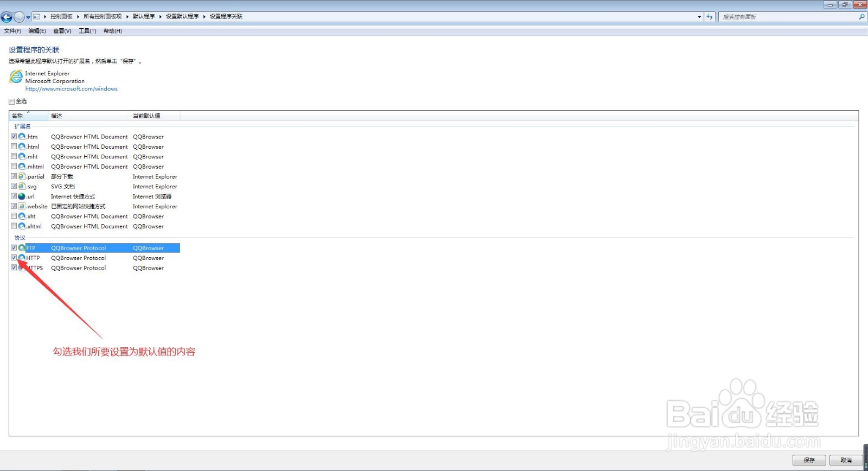This screenshot has height=471, width=868.
Task: Expand arrow after 所有控制面板项 breadcrumb
Action: 127,17
